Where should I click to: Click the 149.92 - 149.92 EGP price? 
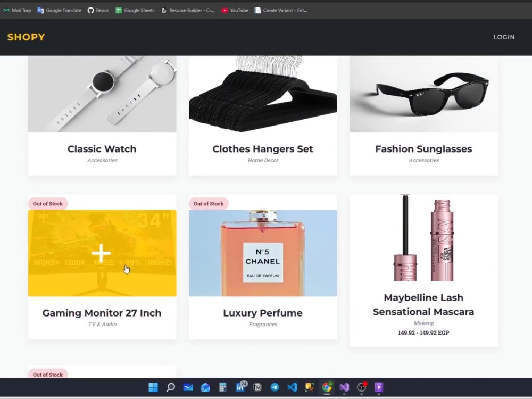[x=424, y=333]
